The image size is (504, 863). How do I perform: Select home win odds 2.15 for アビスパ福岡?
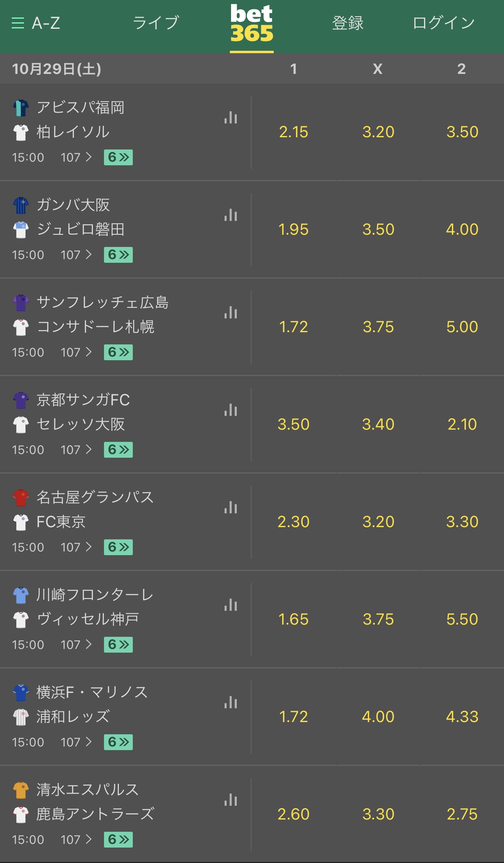(294, 132)
